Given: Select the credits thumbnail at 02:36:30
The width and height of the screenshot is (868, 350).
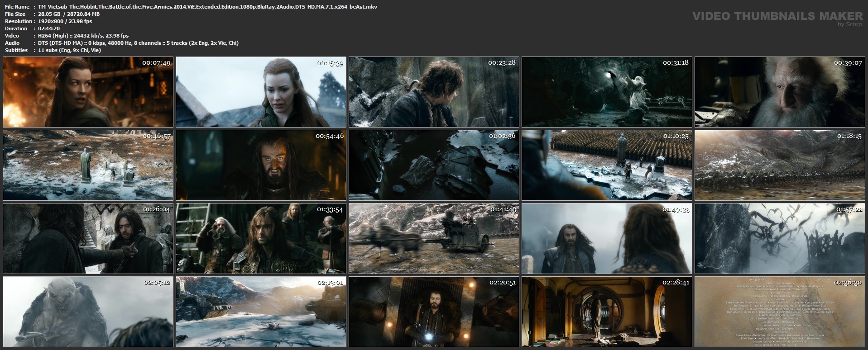Looking at the screenshot, I should tap(780, 312).
